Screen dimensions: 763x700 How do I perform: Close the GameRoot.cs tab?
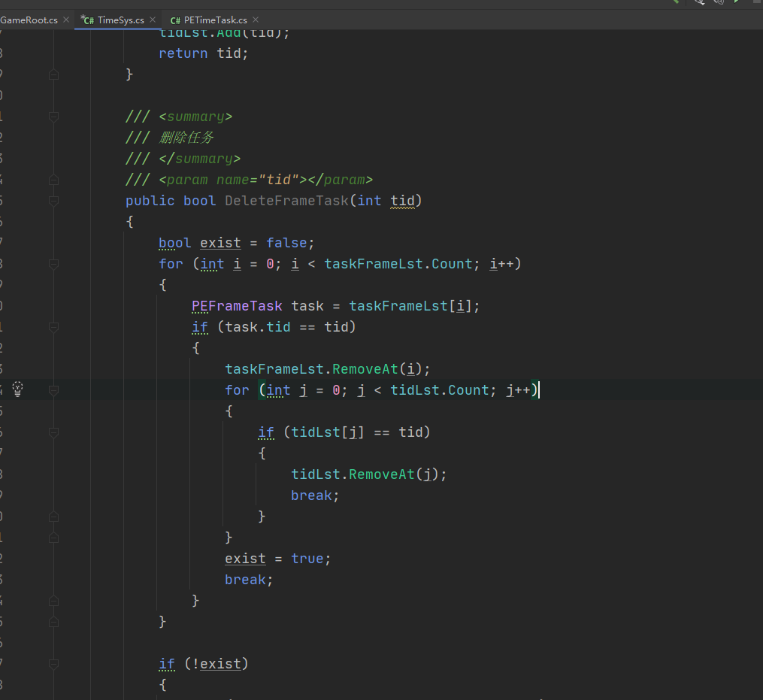[66, 20]
